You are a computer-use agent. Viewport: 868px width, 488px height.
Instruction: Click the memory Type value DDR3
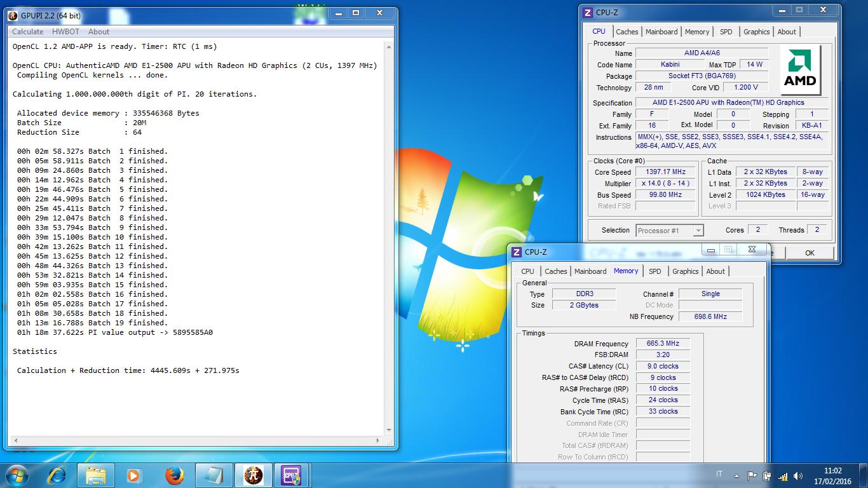coord(583,294)
